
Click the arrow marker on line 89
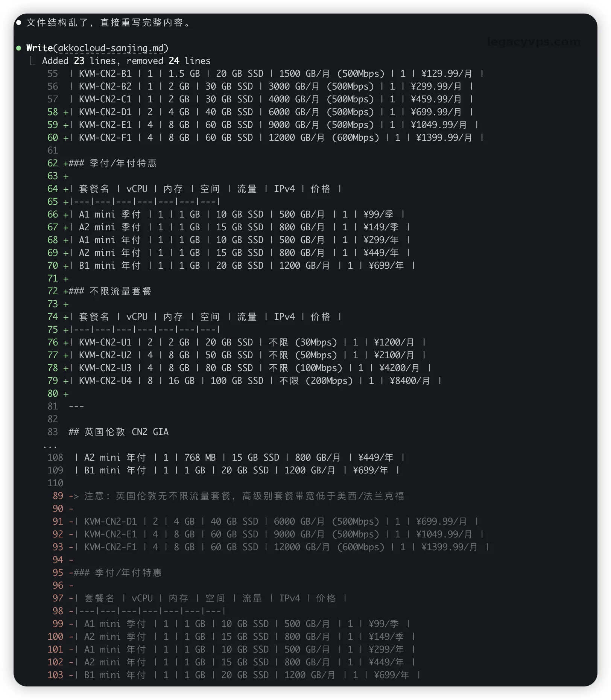[74, 496]
